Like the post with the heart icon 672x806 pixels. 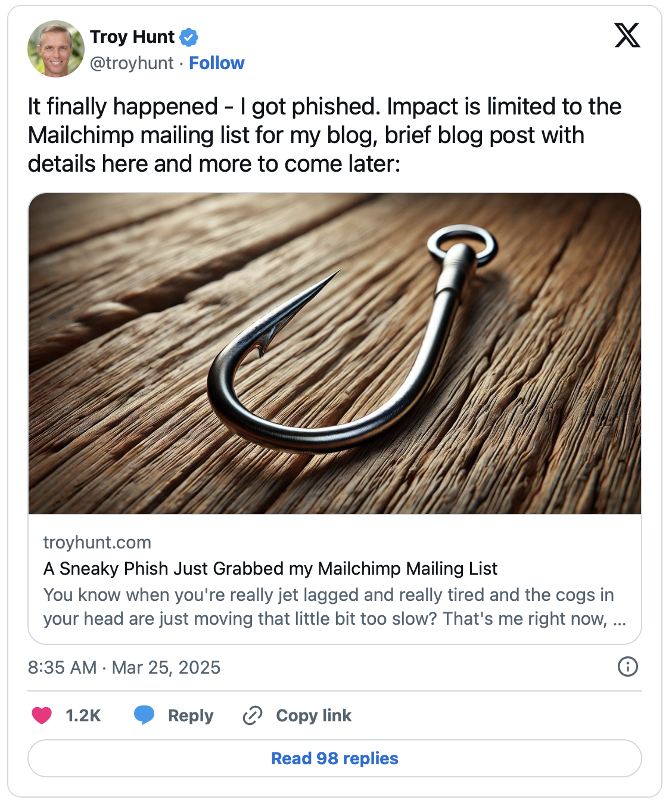42,715
